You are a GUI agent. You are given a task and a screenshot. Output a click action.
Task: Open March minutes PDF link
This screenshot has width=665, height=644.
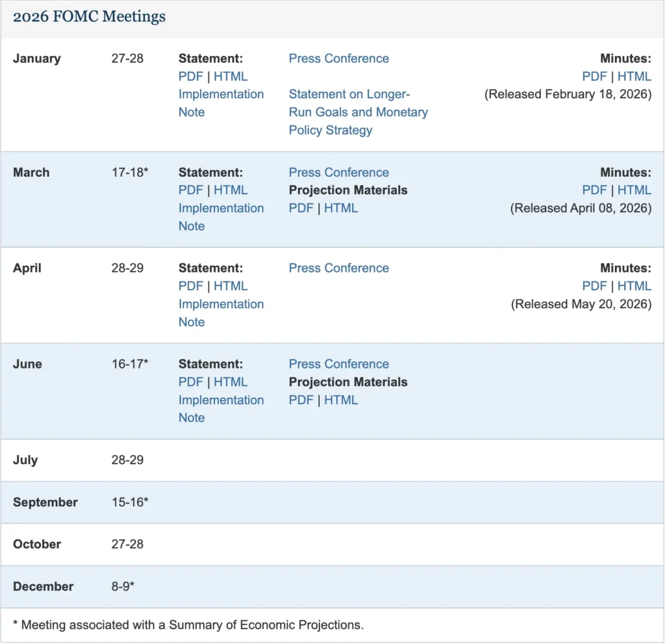coord(594,190)
